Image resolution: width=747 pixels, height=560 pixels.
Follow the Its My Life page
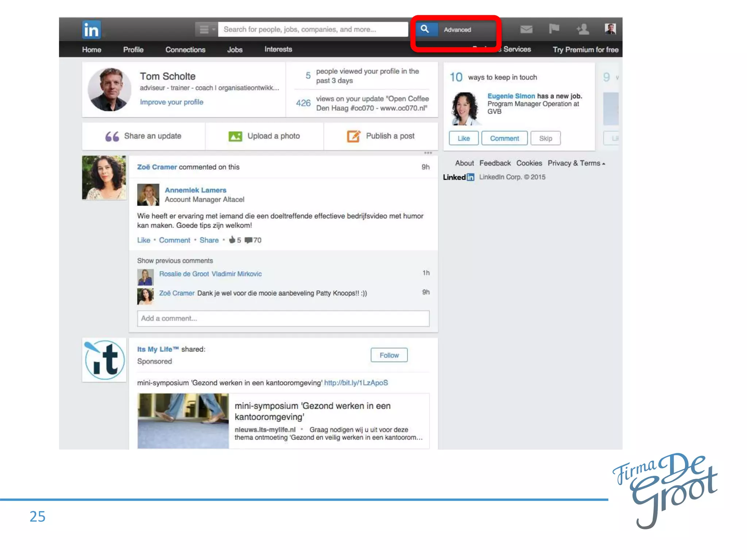(389, 355)
